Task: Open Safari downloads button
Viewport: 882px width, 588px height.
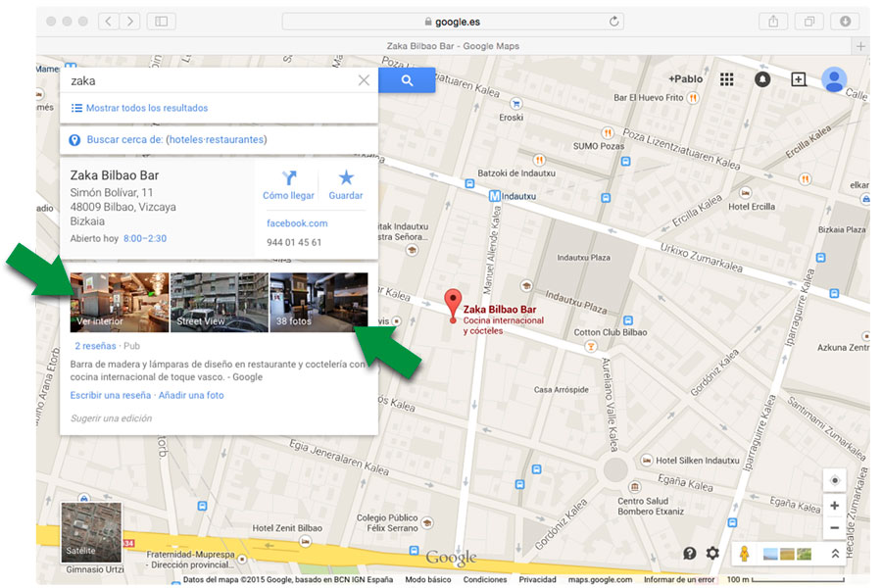Action: pyautogui.click(x=845, y=22)
